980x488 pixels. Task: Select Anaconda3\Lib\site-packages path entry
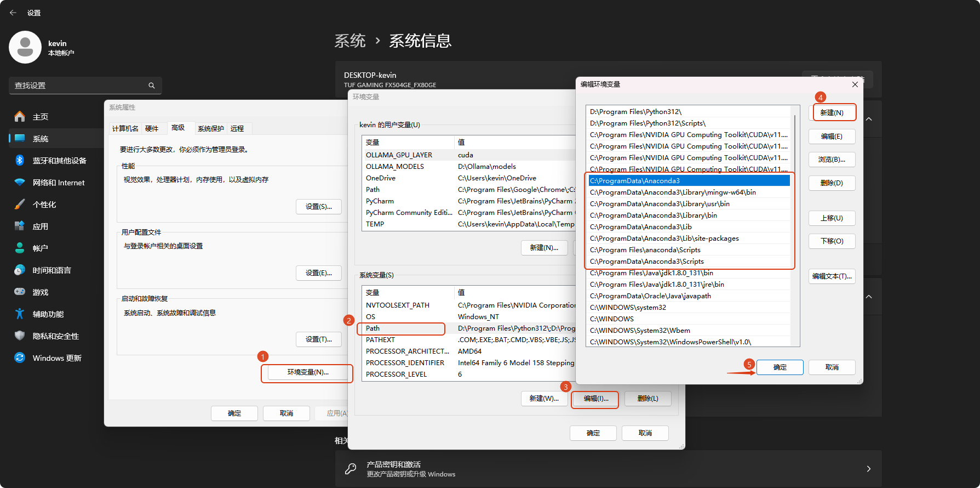pos(689,239)
